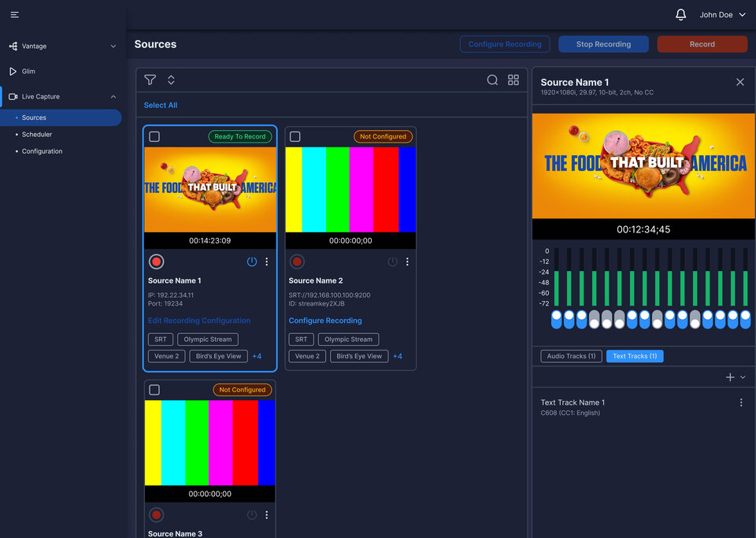The width and height of the screenshot is (756, 538).
Task: Check the Source Name 1 checkbox
Action: (154, 137)
